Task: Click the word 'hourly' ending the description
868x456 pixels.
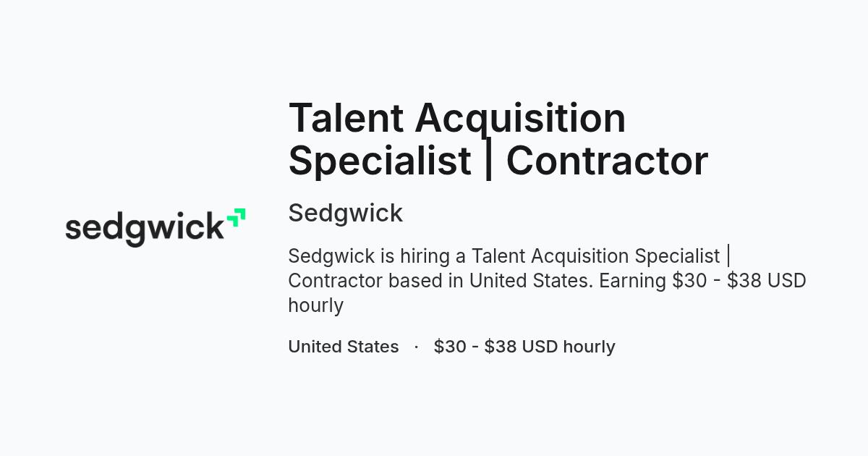Action: tap(316, 305)
